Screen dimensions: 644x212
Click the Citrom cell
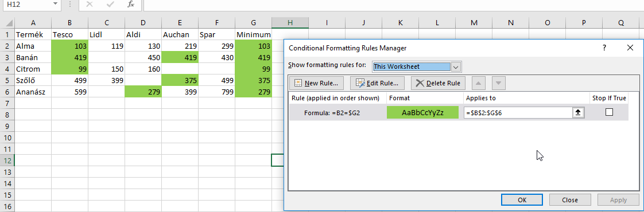[33, 69]
